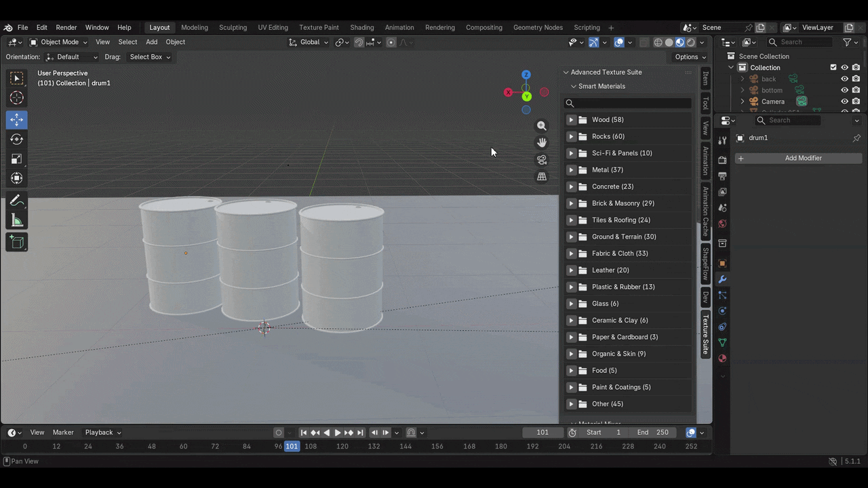The height and width of the screenshot is (488, 868).
Task: Toggle auto keying record button
Action: pyautogui.click(x=278, y=432)
